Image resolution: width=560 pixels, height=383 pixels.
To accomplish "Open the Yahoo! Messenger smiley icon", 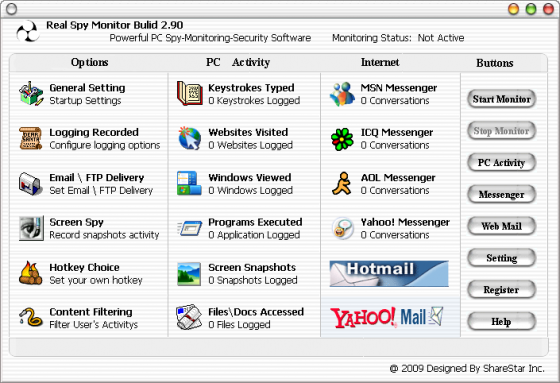I will tap(343, 228).
